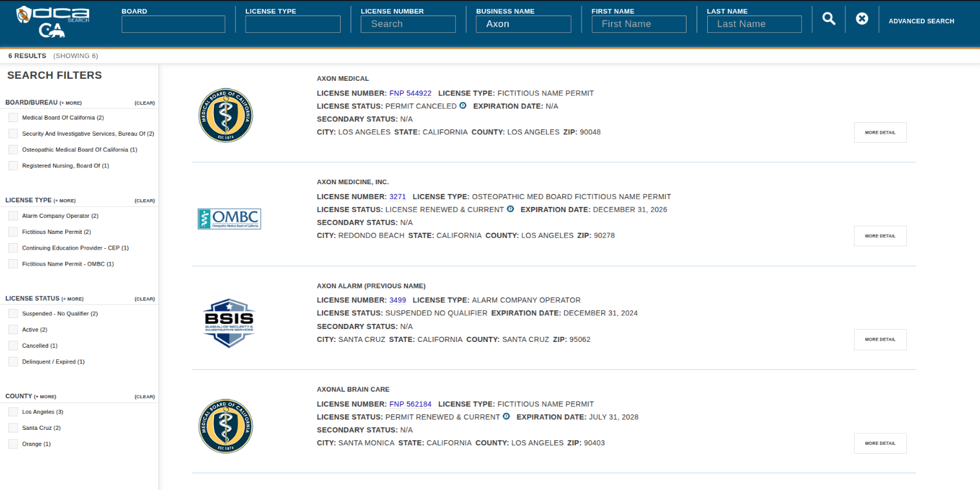Image resolution: width=980 pixels, height=490 pixels.
Task: Open More Detail for Axon Medical
Action: (x=880, y=133)
